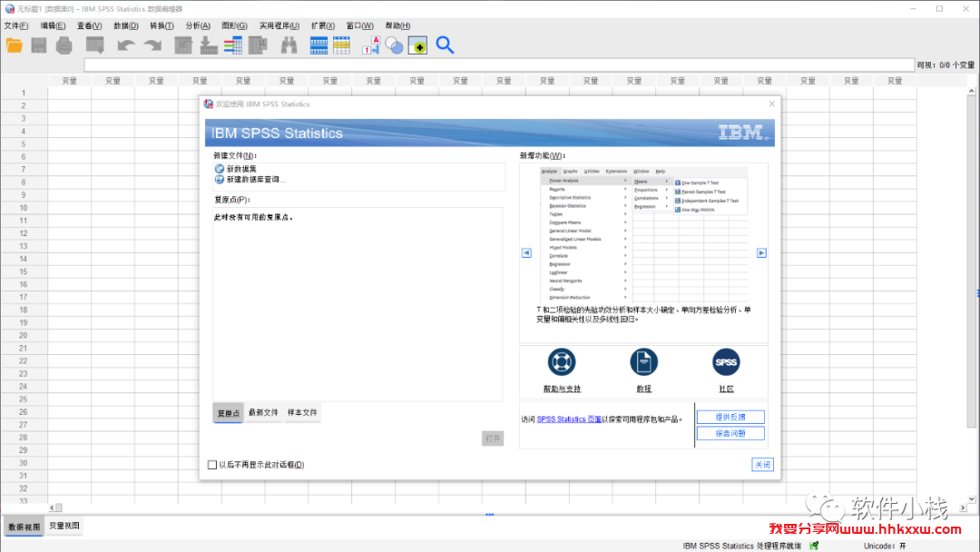Click the 报告问题 button
The width and height of the screenshot is (980, 552).
pos(730,433)
